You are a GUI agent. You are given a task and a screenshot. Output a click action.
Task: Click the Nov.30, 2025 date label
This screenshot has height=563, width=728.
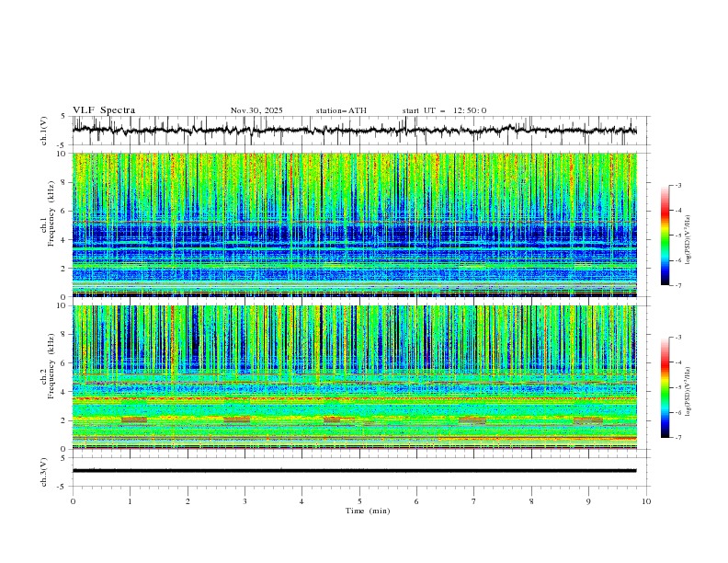click(256, 110)
